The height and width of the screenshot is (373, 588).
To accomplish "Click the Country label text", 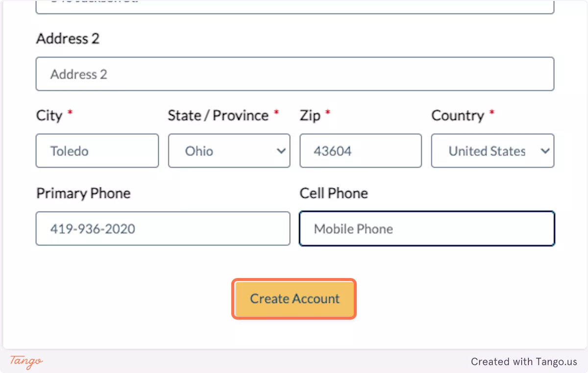I will [x=457, y=116].
